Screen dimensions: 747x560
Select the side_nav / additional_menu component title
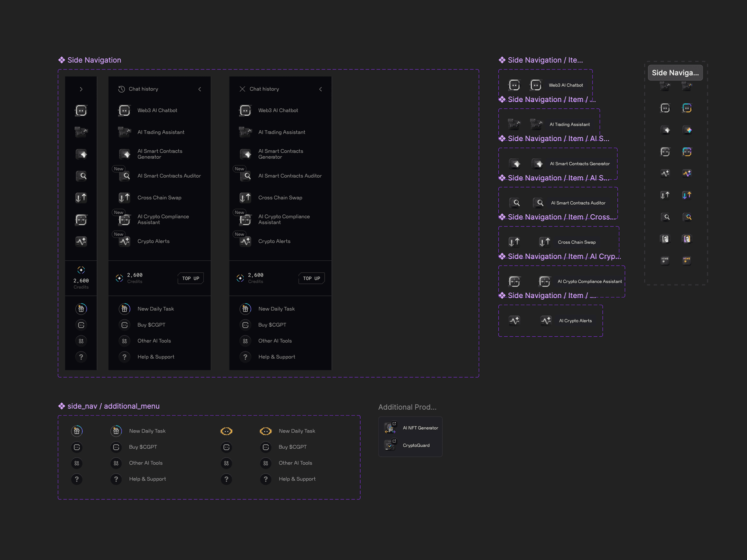point(113,406)
